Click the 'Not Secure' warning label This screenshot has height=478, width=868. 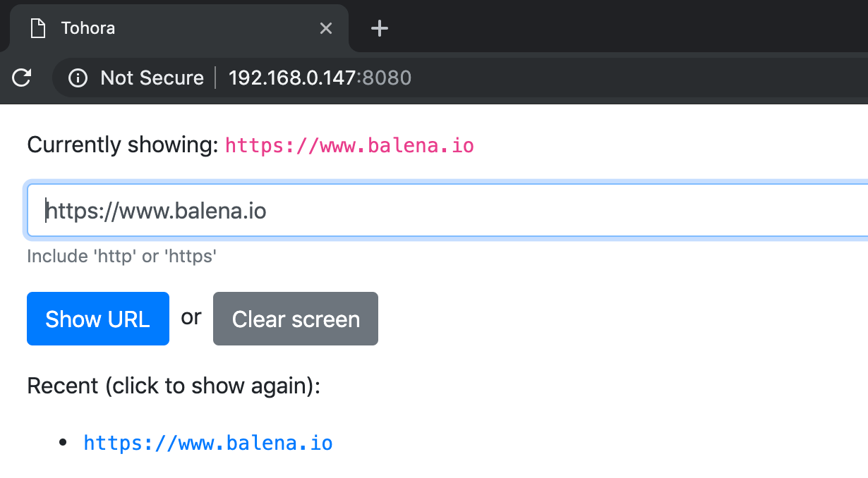tap(152, 78)
